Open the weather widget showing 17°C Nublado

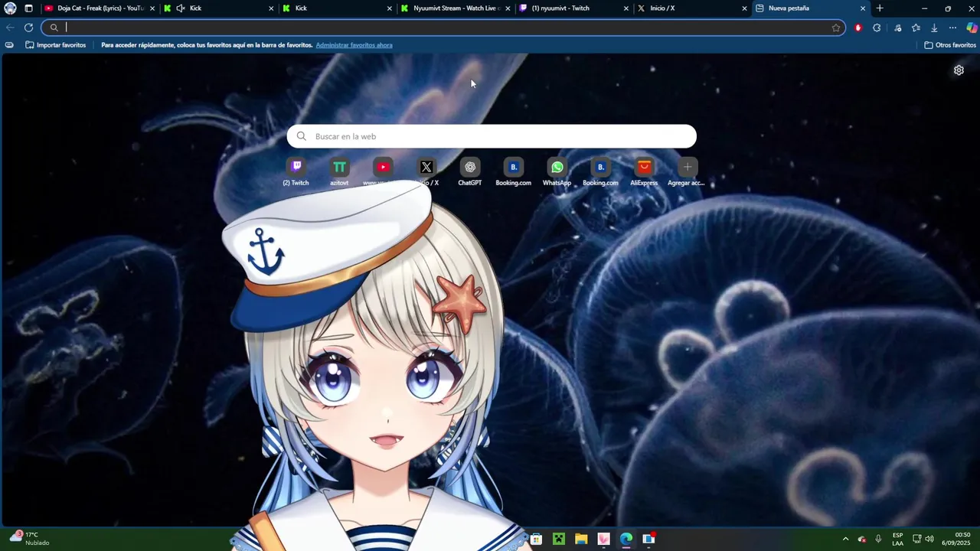(x=29, y=539)
